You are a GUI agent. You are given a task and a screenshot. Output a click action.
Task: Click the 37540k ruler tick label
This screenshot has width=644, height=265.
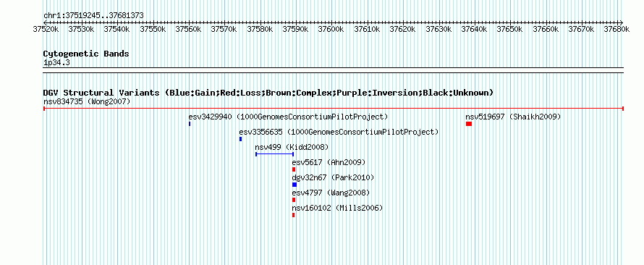click(117, 29)
